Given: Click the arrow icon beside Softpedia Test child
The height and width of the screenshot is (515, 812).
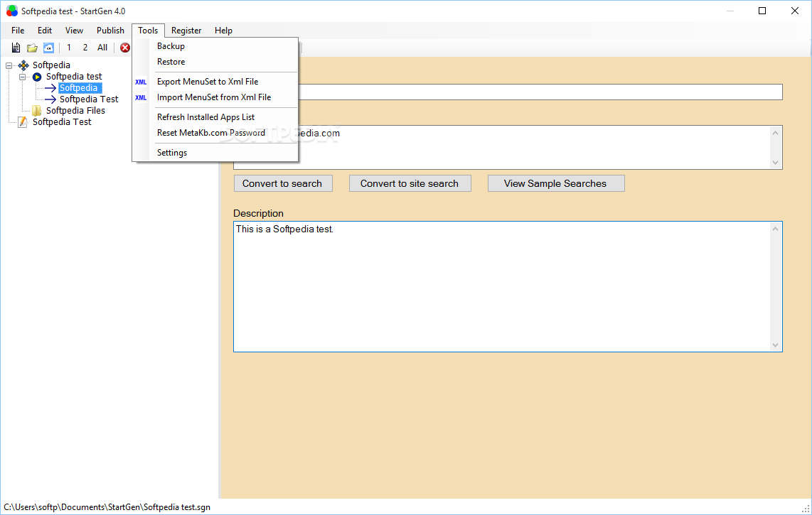Looking at the screenshot, I should coord(50,99).
